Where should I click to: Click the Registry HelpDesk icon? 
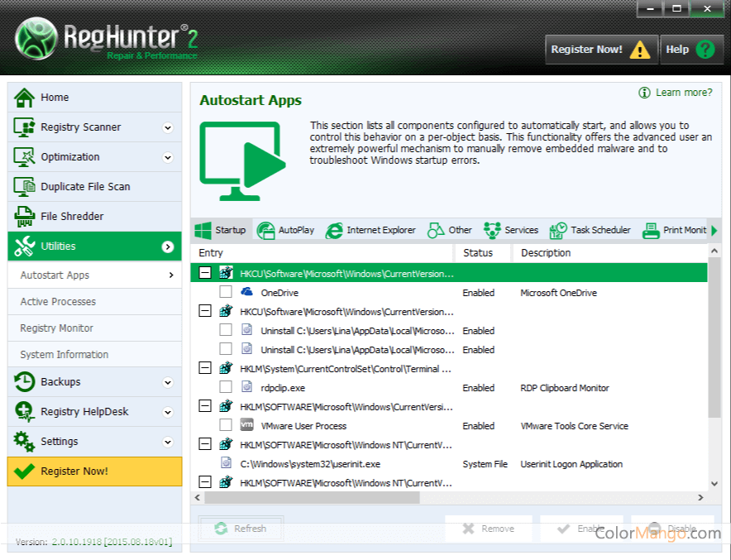click(24, 412)
